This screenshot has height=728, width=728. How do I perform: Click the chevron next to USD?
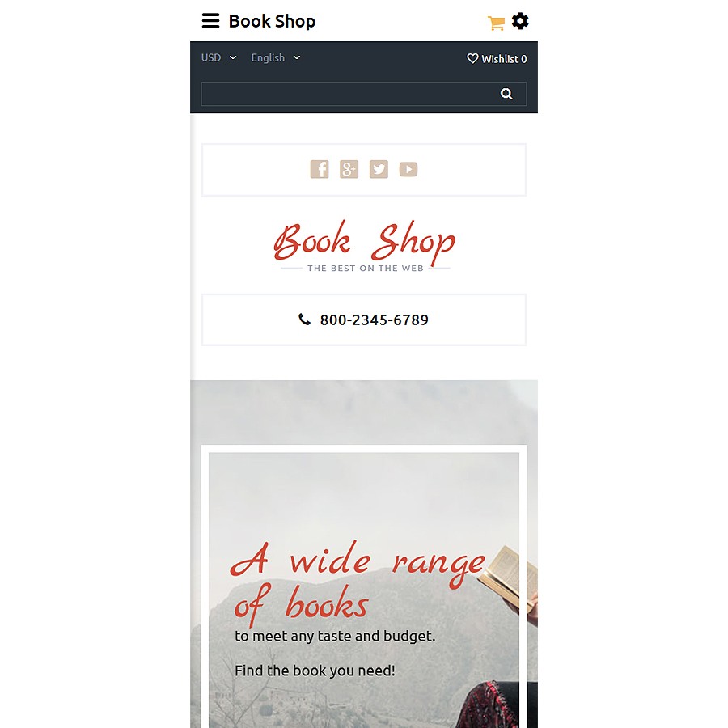coord(233,57)
